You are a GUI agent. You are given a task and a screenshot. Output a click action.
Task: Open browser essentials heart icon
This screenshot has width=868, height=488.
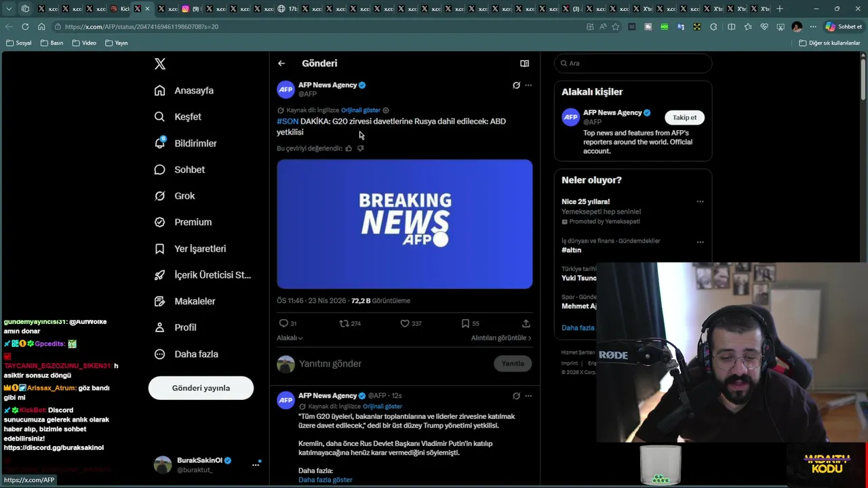pos(764,26)
